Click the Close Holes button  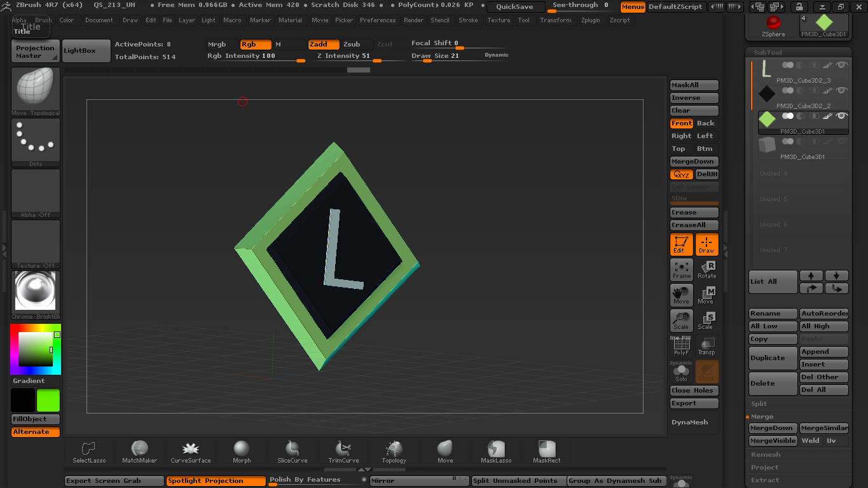694,391
